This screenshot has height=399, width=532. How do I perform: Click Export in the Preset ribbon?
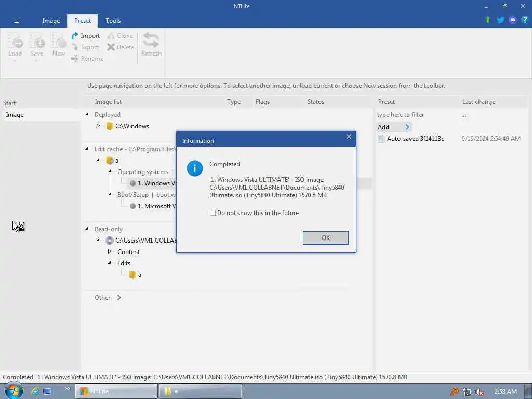pos(85,47)
